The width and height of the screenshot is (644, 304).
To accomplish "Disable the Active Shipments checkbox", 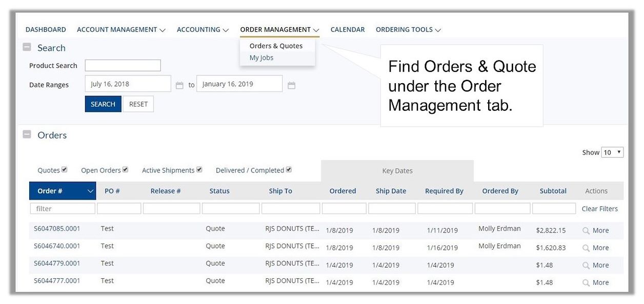I will coord(199,169).
